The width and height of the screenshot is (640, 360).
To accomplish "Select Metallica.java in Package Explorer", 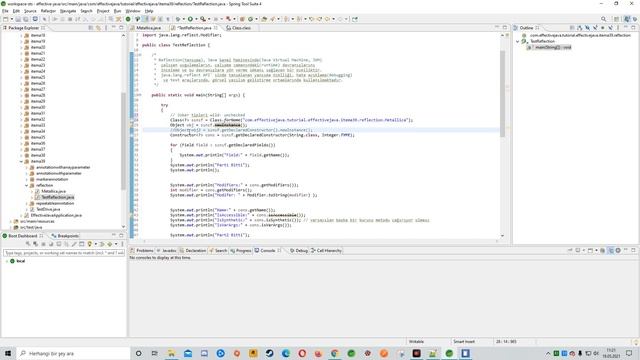I will (x=53, y=191).
